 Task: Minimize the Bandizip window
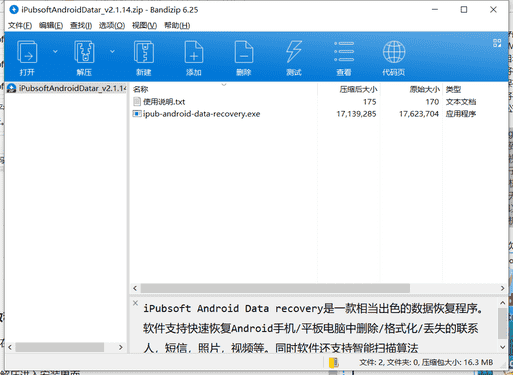[x=435, y=10]
